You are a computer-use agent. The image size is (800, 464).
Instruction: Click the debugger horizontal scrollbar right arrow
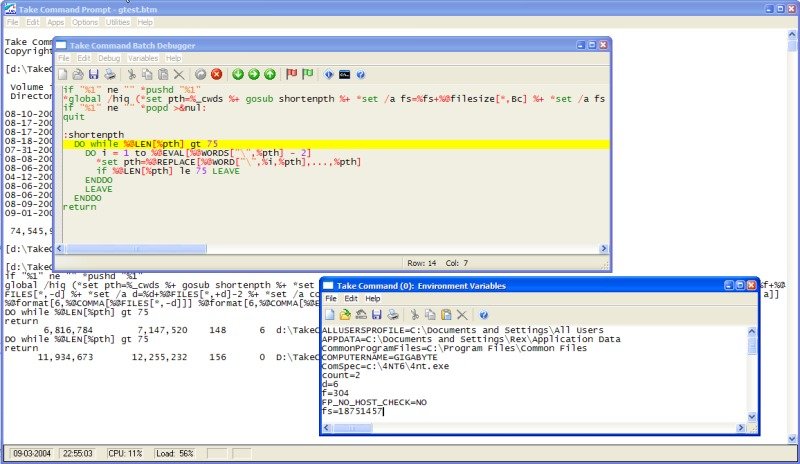tap(604, 249)
